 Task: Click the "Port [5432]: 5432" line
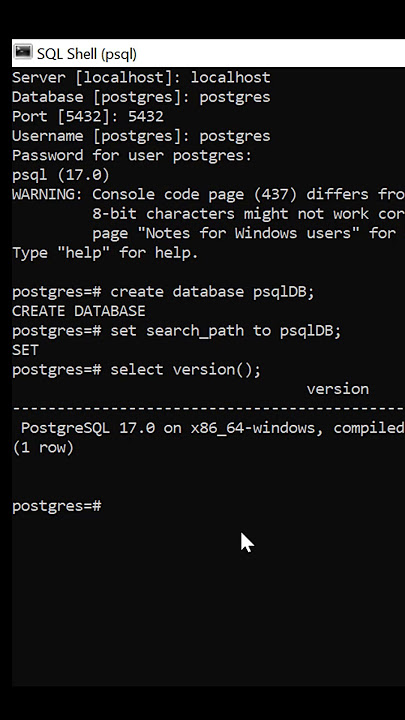88,116
